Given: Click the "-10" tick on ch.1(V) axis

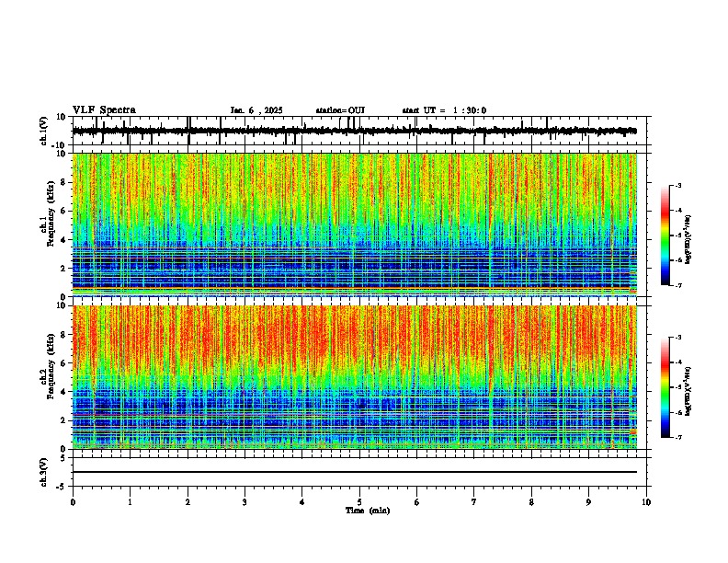Looking at the screenshot, I should coord(60,145).
